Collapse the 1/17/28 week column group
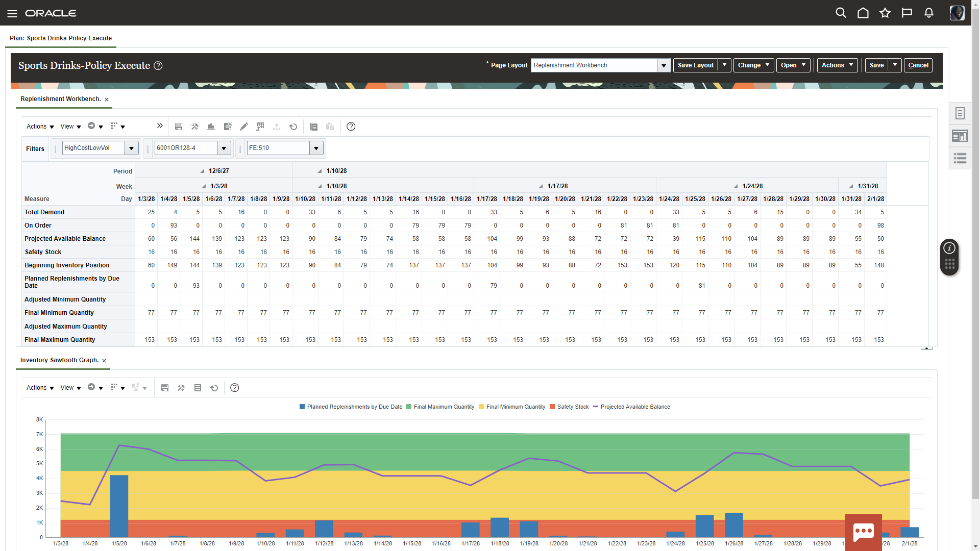Viewport: 980px width, 551px height. pos(541,186)
